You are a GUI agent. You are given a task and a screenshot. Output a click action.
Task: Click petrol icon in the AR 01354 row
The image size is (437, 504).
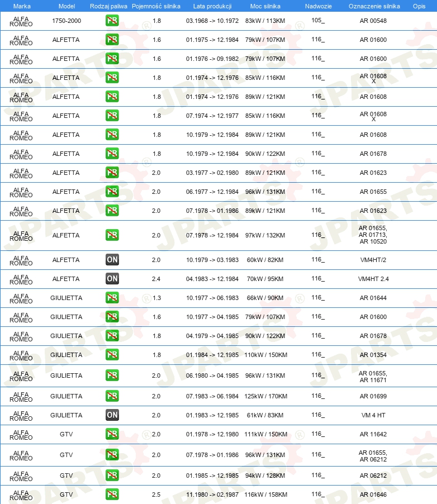click(x=112, y=355)
